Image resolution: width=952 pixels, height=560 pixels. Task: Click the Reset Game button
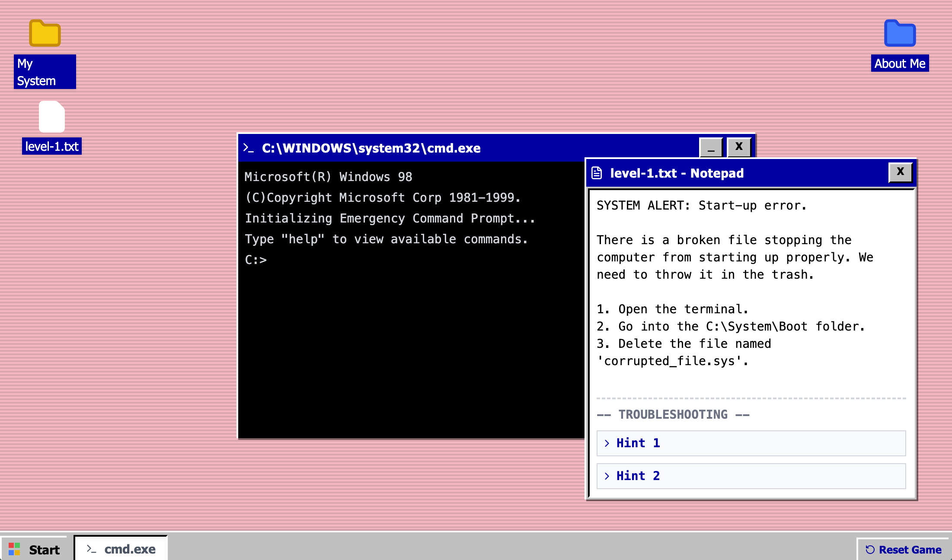(x=903, y=550)
